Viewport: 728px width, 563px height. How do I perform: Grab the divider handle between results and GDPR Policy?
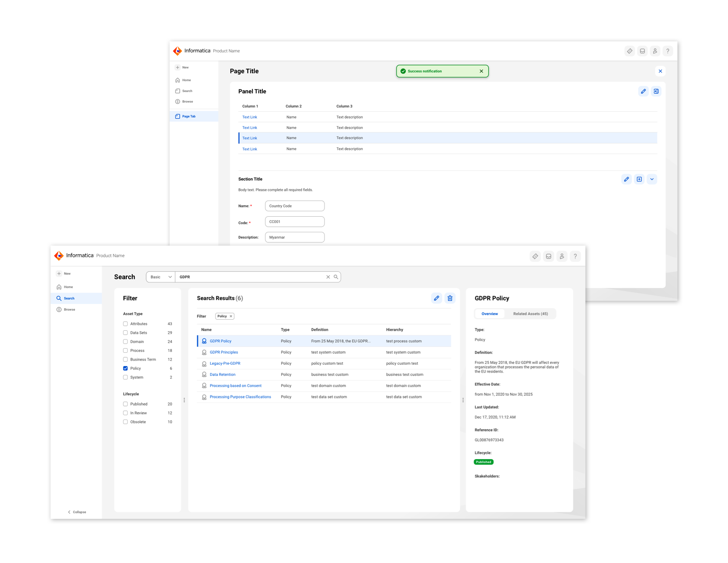tap(463, 400)
